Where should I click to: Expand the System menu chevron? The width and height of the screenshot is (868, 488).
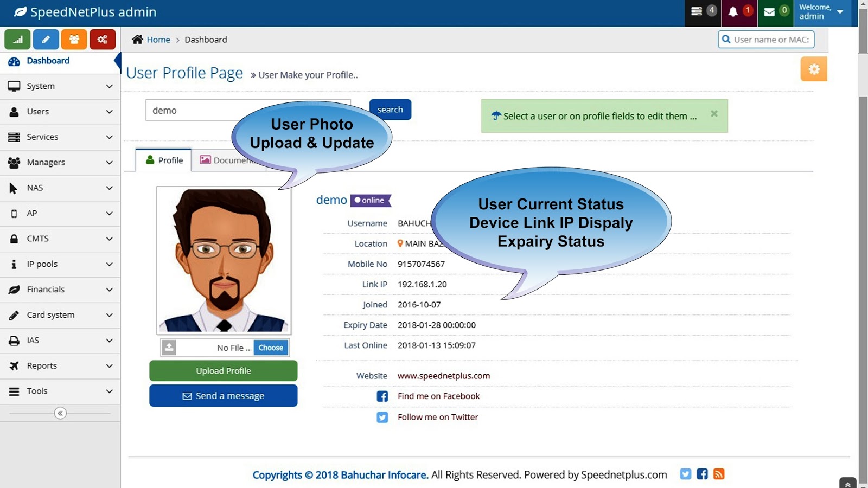[109, 86]
